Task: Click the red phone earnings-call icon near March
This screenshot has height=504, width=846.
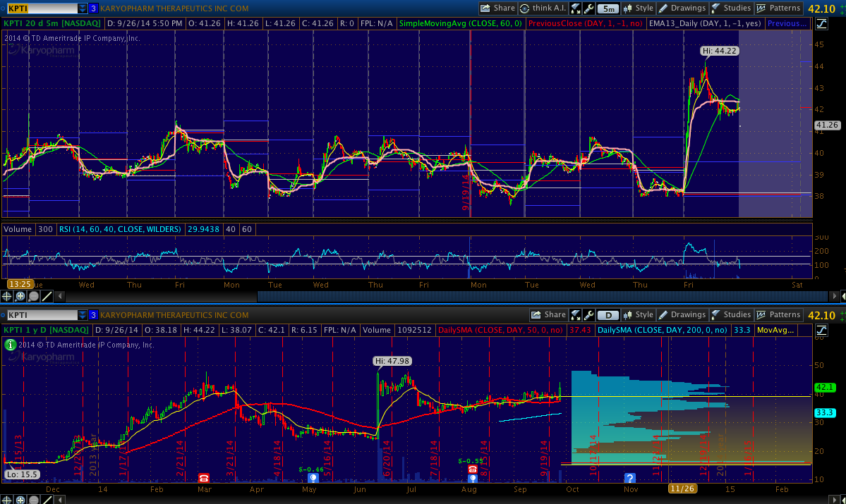Action: (204, 477)
